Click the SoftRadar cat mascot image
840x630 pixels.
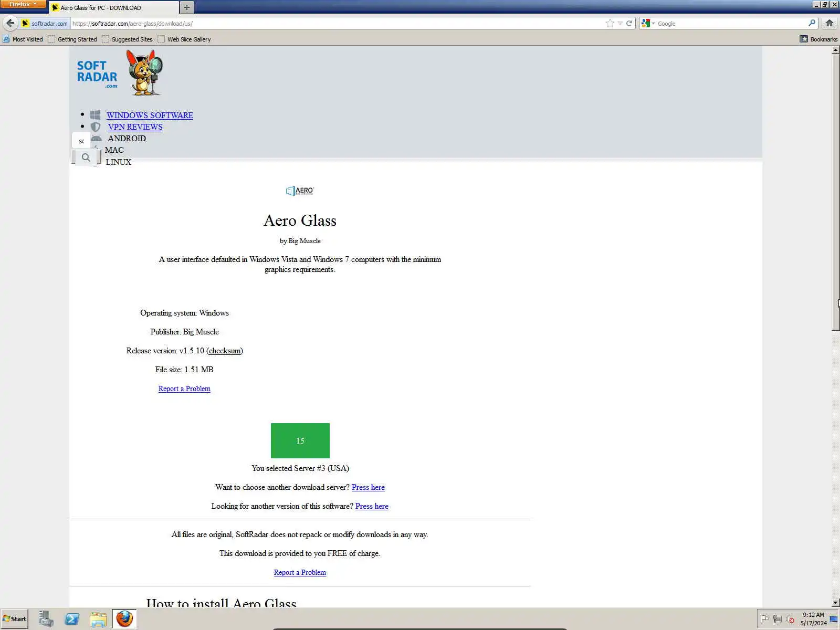click(x=145, y=72)
